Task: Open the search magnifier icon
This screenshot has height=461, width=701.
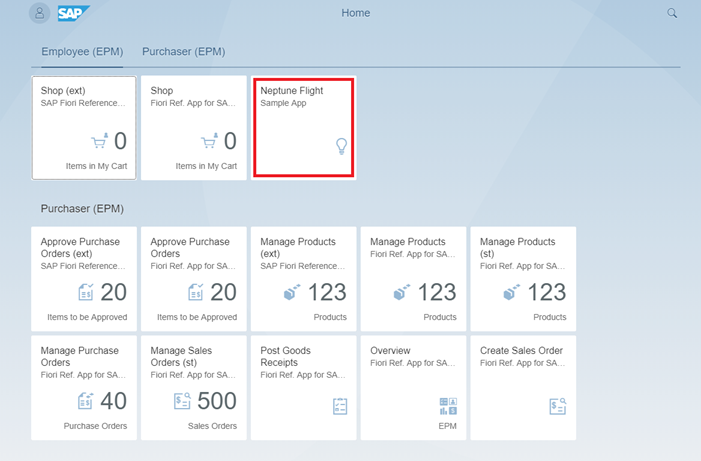Action: point(672,13)
